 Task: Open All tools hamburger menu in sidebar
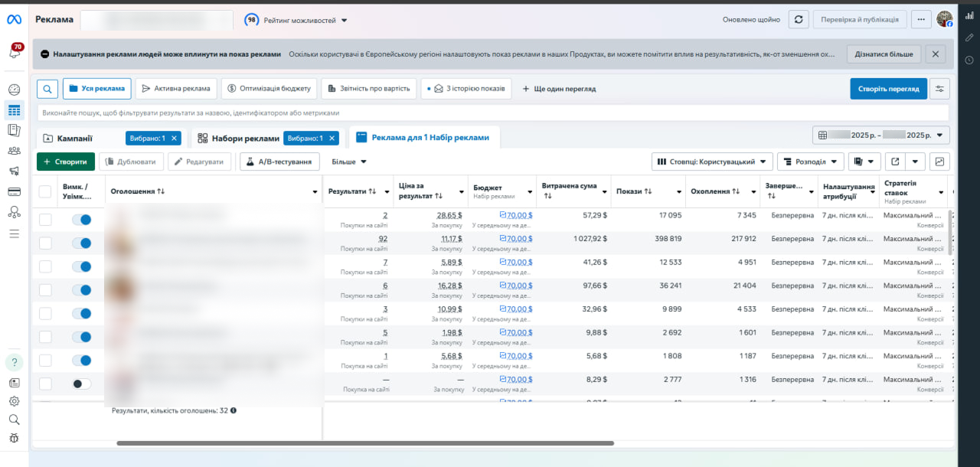(14, 233)
